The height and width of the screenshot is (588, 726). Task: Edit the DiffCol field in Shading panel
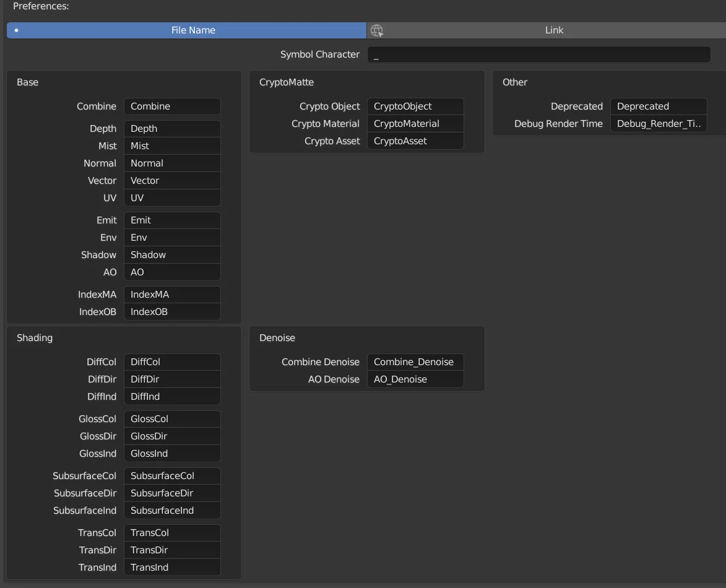172,361
